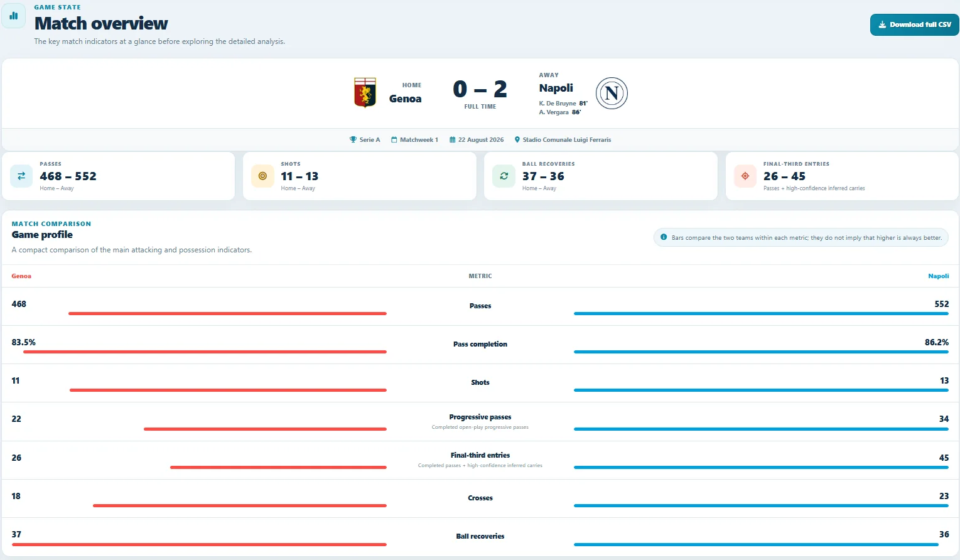Click the 'Passes' metric row label
The height and width of the screenshot is (560, 960).
click(480, 306)
